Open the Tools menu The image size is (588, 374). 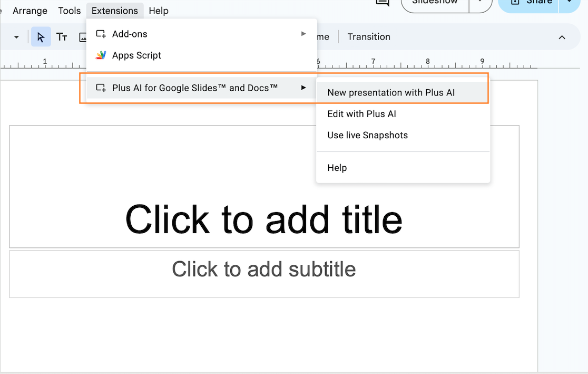click(x=70, y=11)
